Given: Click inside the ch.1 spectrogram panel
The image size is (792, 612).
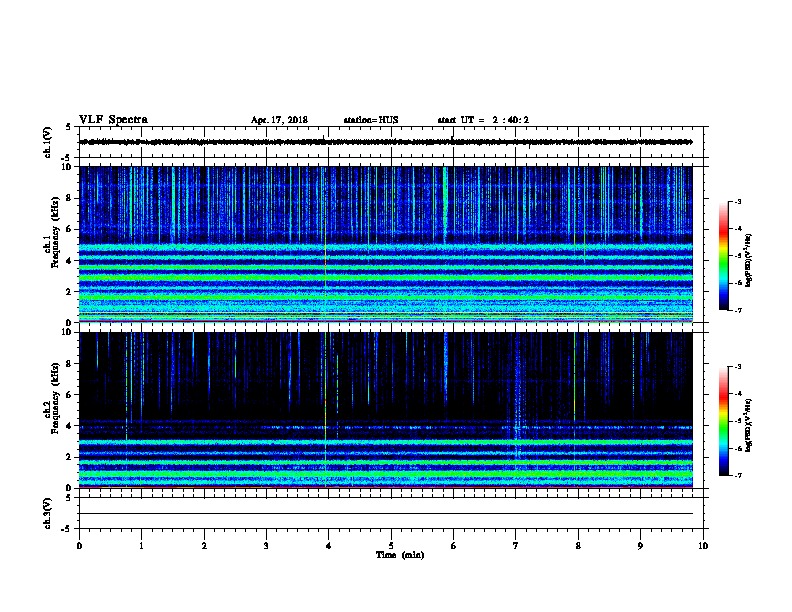Looking at the screenshot, I should 386,244.
